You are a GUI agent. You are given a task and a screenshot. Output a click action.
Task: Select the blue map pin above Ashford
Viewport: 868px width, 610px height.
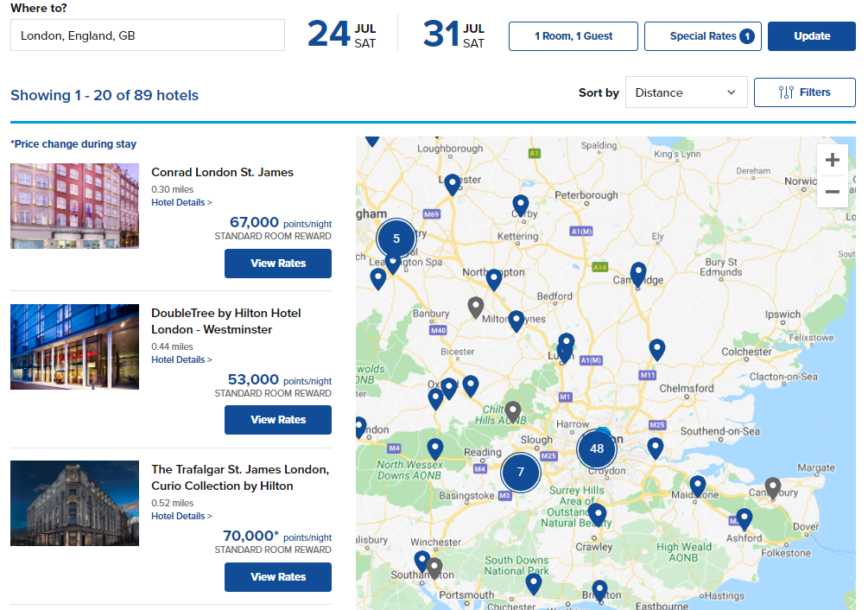(x=744, y=519)
